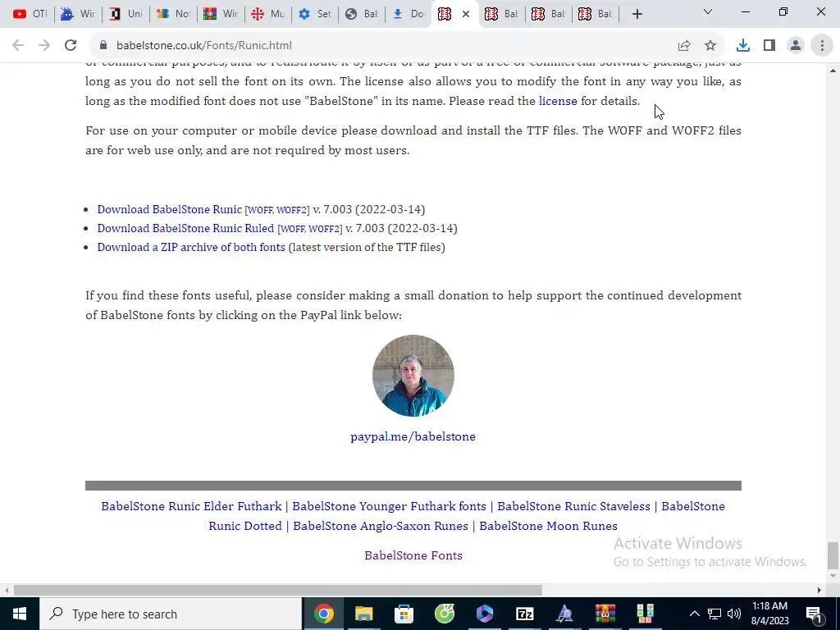This screenshot has width=840, height=630.
Task: Open the license link
Action: (x=558, y=101)
